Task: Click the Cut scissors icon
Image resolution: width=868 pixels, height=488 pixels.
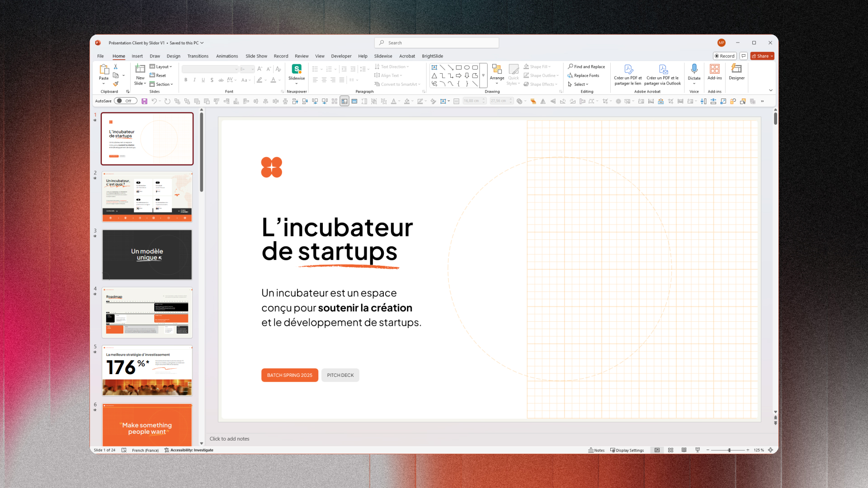Action: pyautogui.click(x=116, y=67)
